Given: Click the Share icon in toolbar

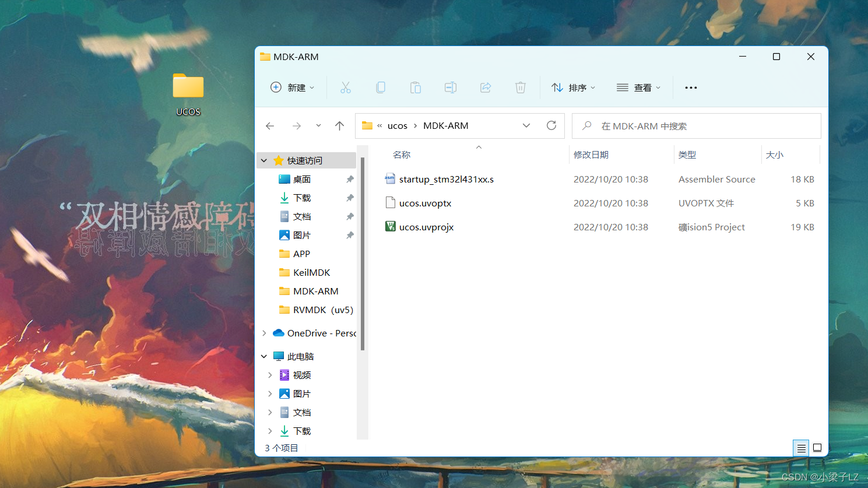Looking at the screenshot, I should pyautogui.click(x=486, y=87).
